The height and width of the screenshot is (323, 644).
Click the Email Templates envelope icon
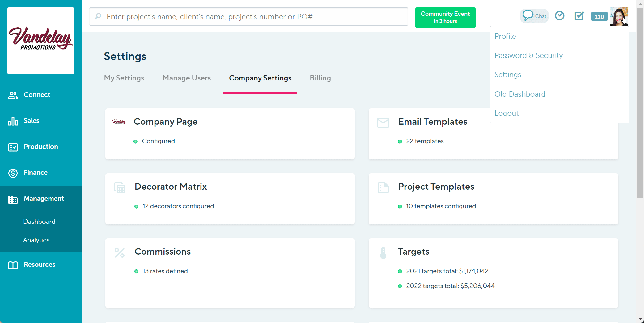coord(383,123)
